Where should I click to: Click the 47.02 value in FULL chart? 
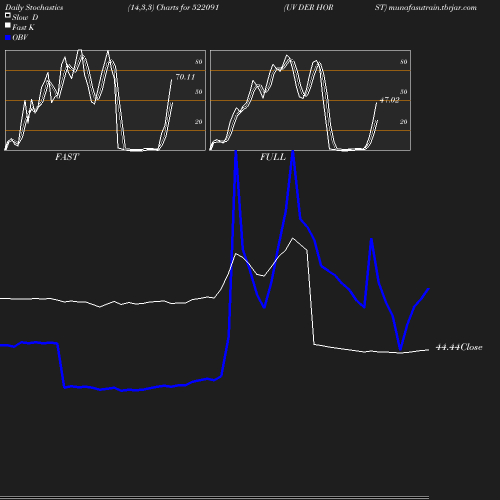(x=389, y=100)
